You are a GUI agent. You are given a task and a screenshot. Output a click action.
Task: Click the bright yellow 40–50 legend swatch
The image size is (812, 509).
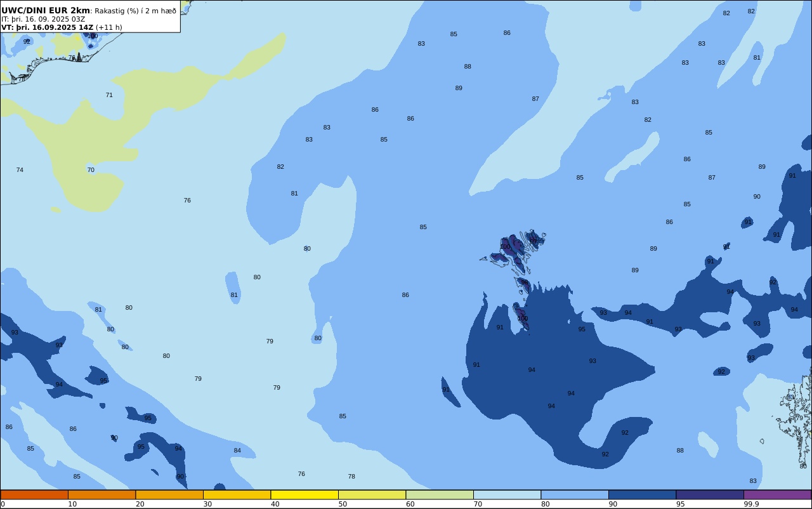click(x=304, y=494)
